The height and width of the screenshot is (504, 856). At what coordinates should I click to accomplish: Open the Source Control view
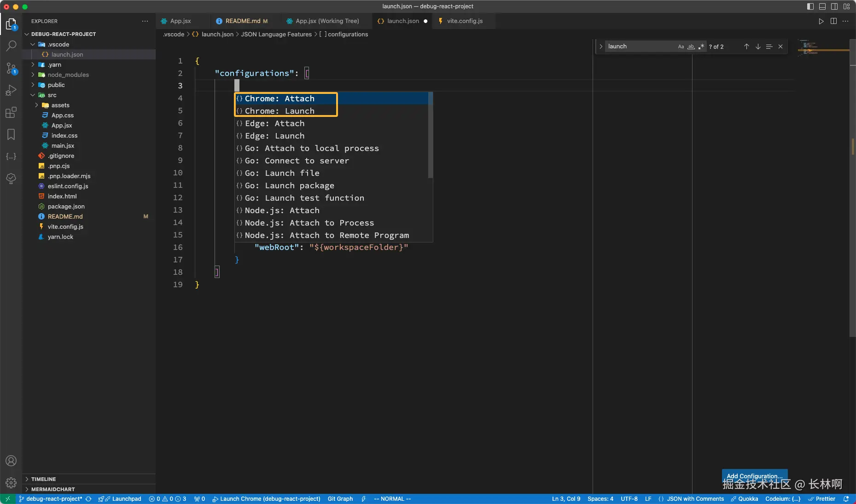click(11, 68)
